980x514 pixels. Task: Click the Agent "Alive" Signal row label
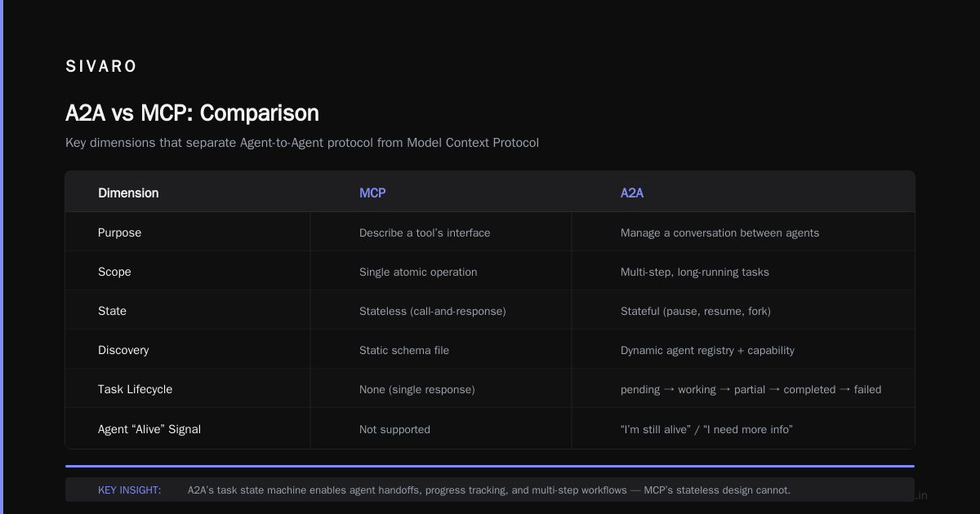(x=149, y=429)
